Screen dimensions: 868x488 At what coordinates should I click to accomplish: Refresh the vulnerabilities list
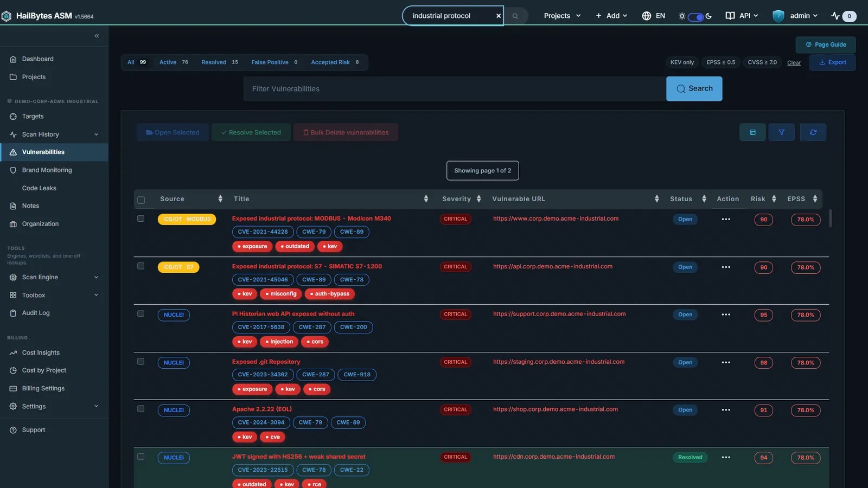[x=813, y=132]
